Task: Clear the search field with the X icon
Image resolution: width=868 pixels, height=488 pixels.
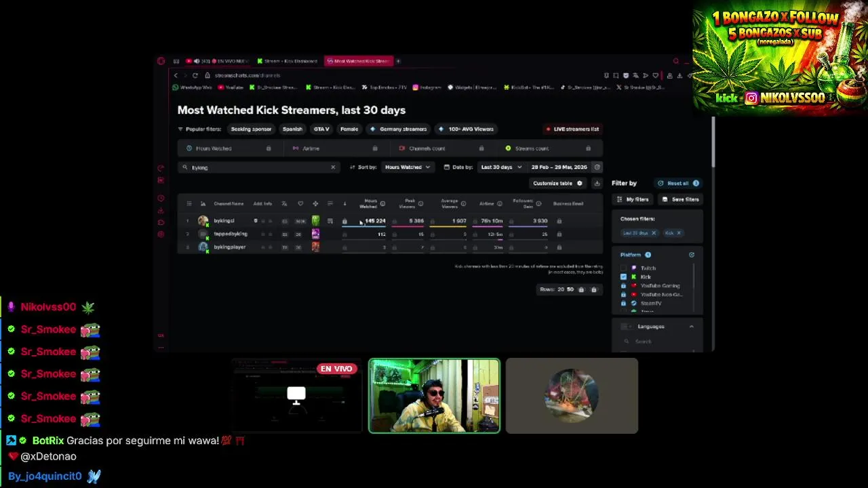Action: pyautogui.click(x=333, y=167)
